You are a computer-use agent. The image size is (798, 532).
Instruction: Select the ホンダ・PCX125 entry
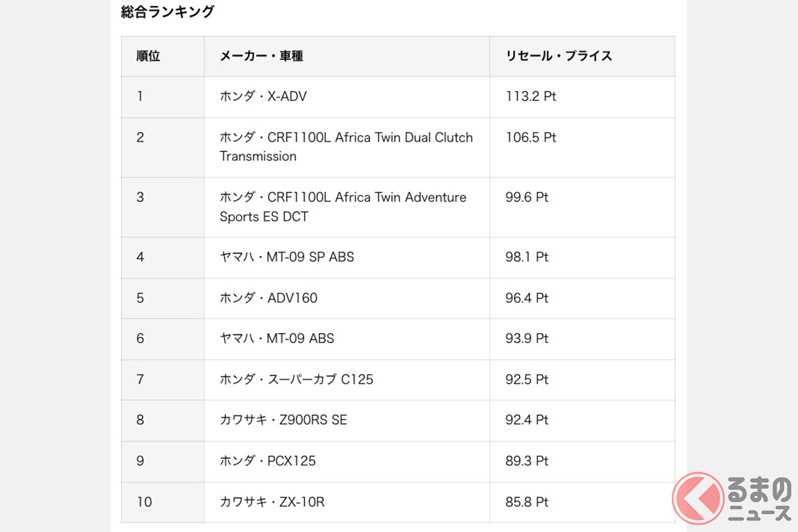tap(267, 461)
